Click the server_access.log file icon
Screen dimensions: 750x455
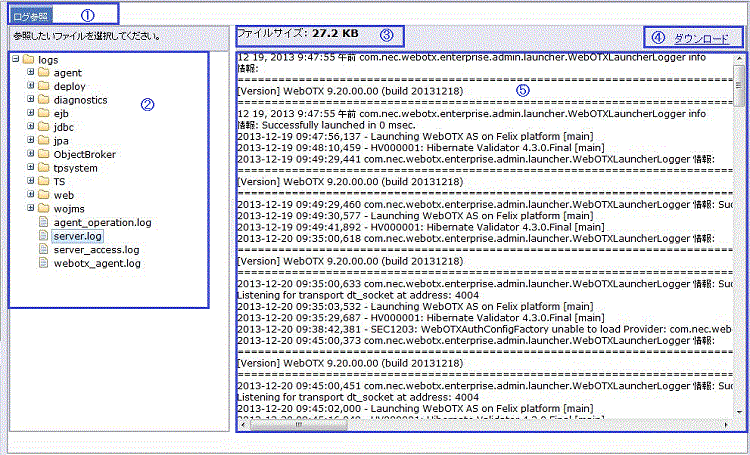44,250
